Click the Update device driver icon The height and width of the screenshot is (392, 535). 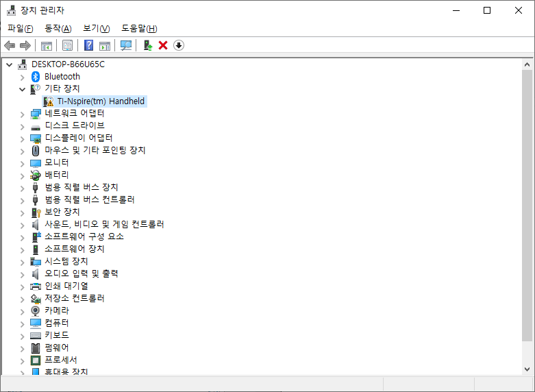(x=148, y=45)
